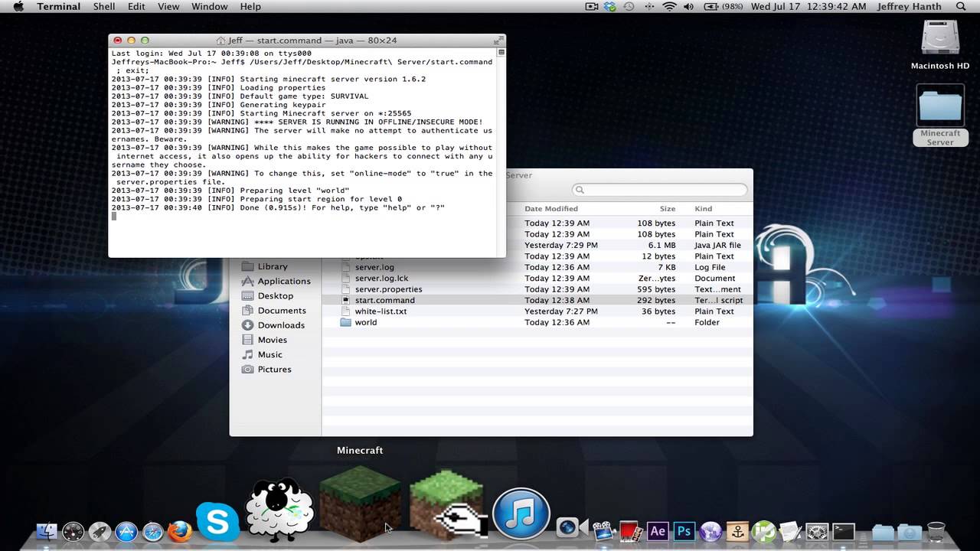Screen dimensions: 980x551
Task: Open the Wi-Fi status menu
Action: coord(670,7)
